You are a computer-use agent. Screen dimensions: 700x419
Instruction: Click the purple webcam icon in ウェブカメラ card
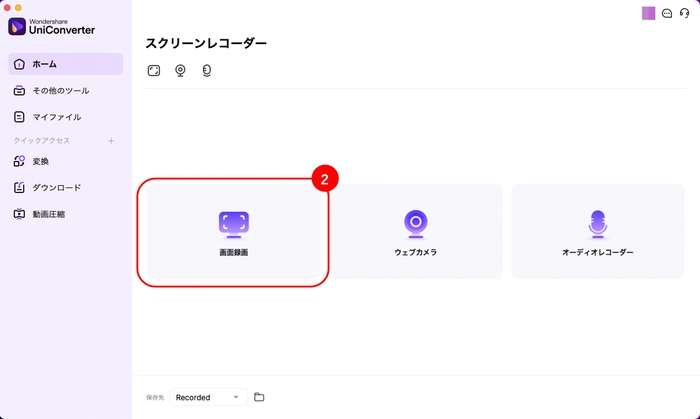tap(416, 224)
